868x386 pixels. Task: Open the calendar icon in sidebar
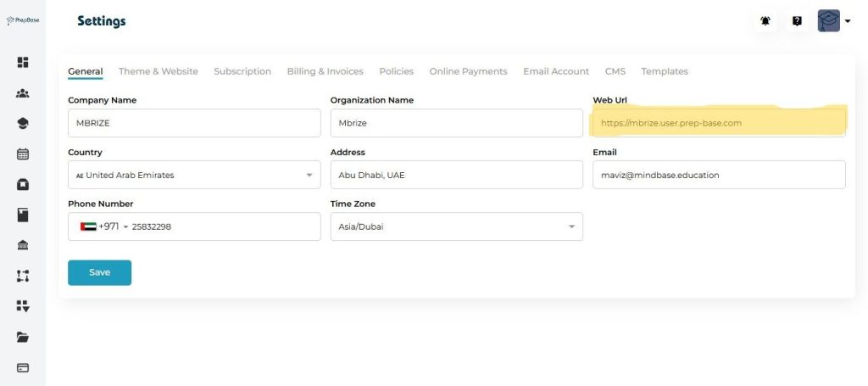tap(23, 154)
